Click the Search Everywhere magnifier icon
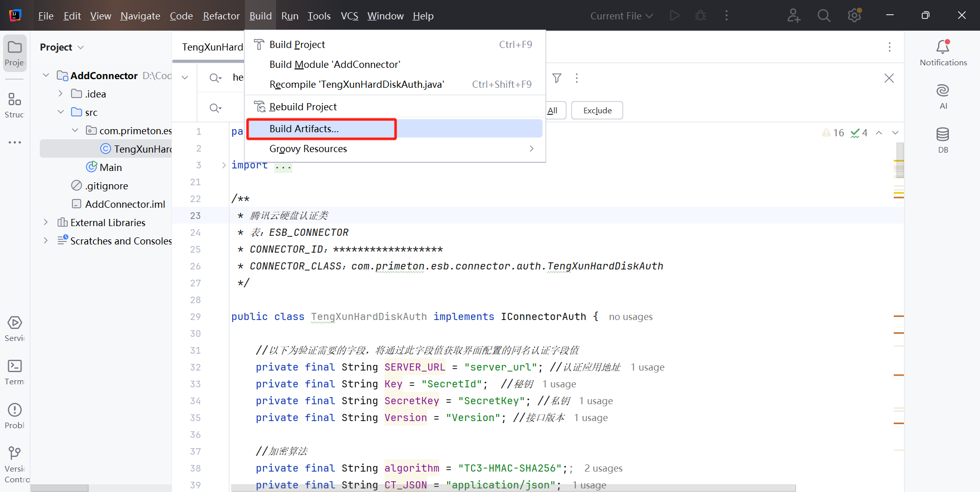980x492 pixels. [823, 16]
